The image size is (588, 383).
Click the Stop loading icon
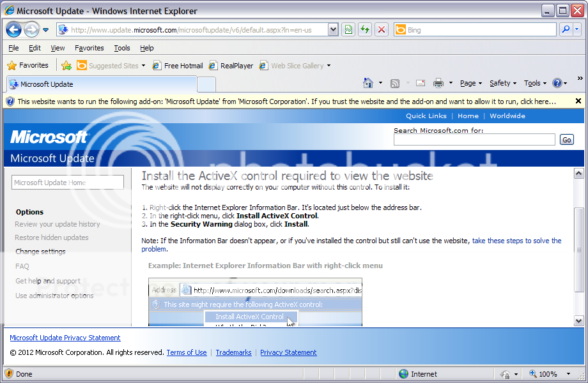382,29
